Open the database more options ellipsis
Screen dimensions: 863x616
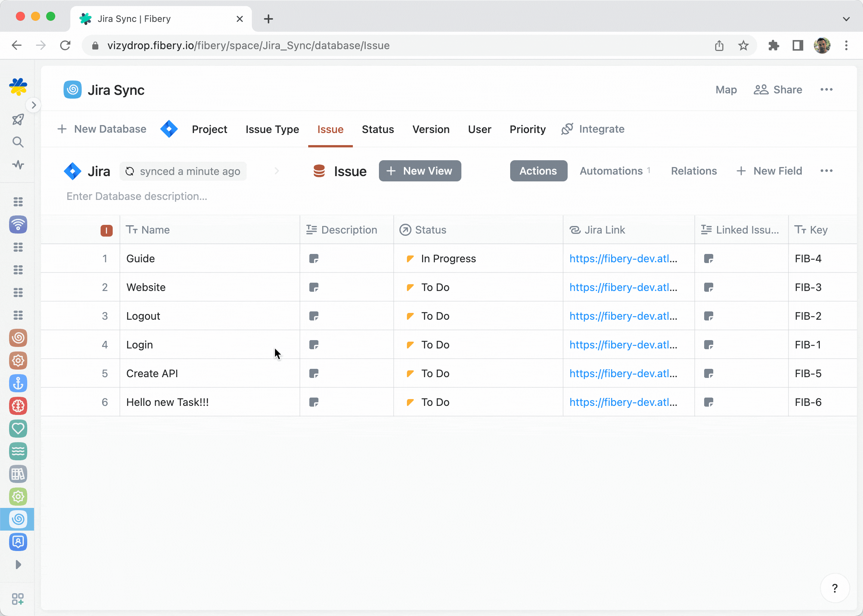pyautogui.click(x=826, y=171)
